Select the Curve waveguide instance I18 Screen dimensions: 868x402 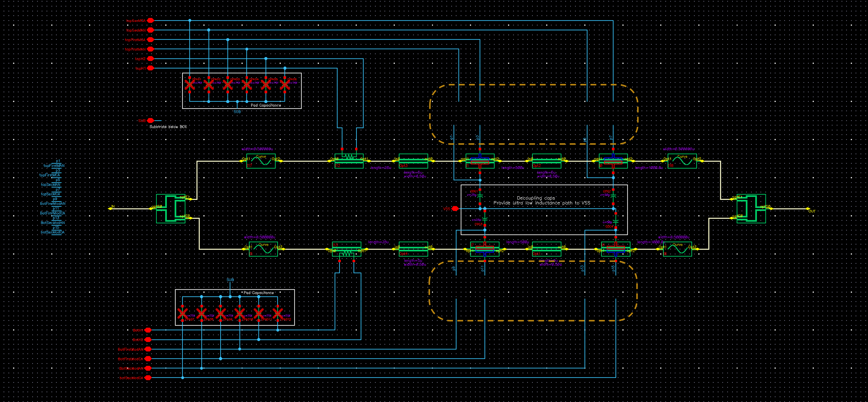point(682,161)
